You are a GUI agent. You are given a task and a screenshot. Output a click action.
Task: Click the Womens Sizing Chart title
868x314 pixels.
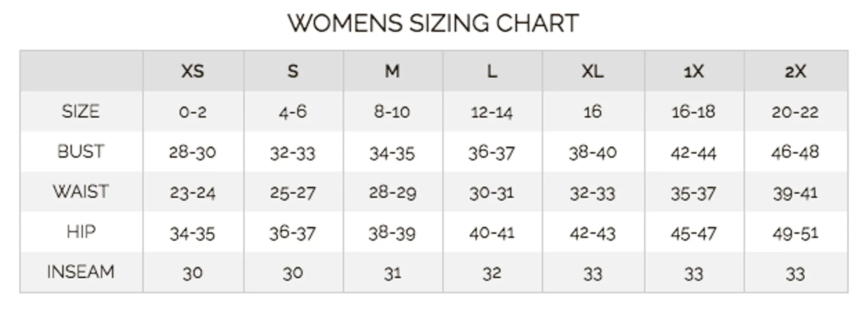(433, 23)
